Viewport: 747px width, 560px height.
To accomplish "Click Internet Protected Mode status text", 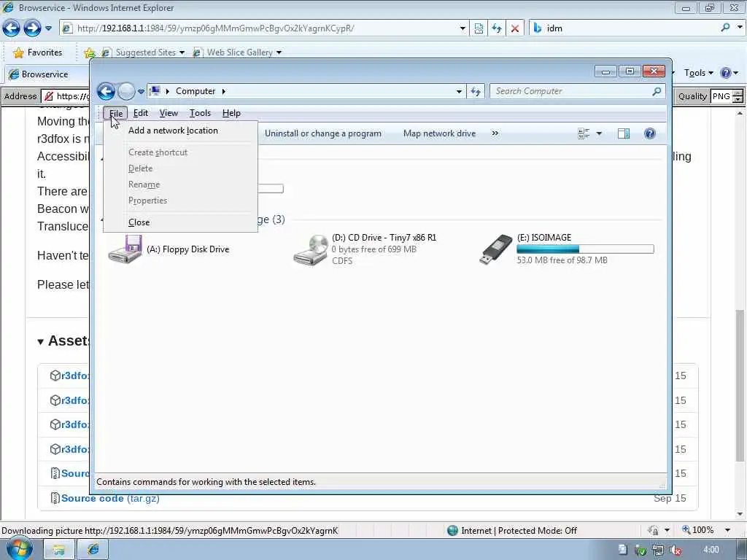I will [519, 531].
